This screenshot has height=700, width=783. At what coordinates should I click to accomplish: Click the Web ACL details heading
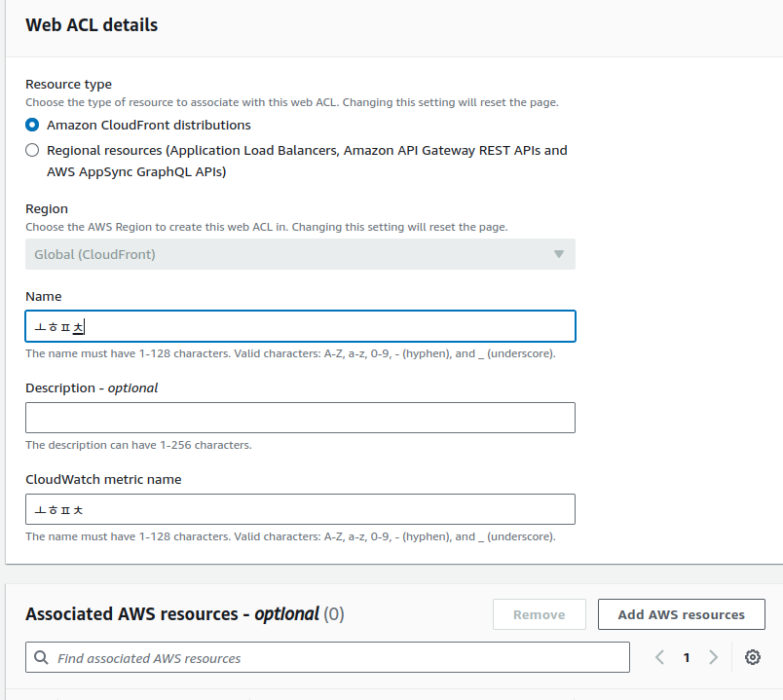(92, 25)
